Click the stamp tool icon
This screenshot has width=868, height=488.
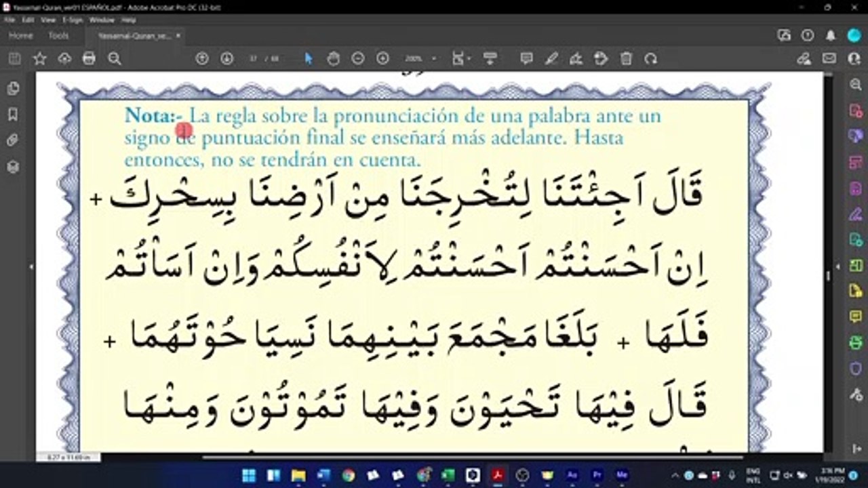pos(601,59)
